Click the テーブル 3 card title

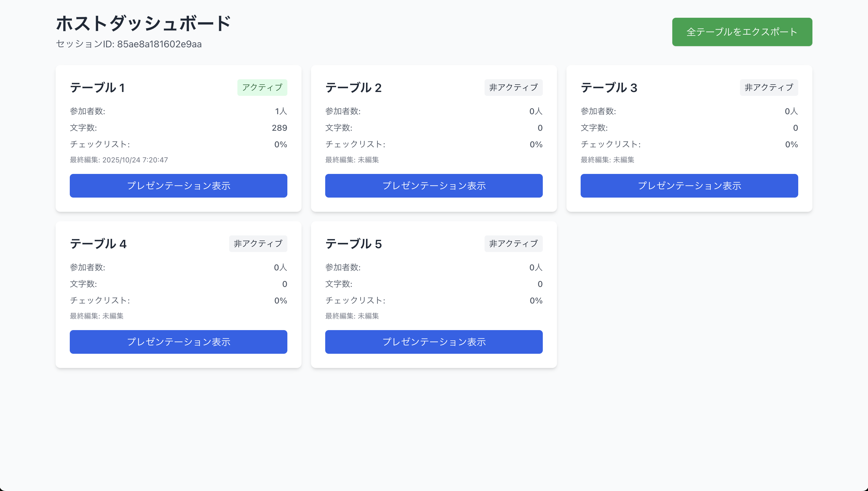(x=608, y=88)
